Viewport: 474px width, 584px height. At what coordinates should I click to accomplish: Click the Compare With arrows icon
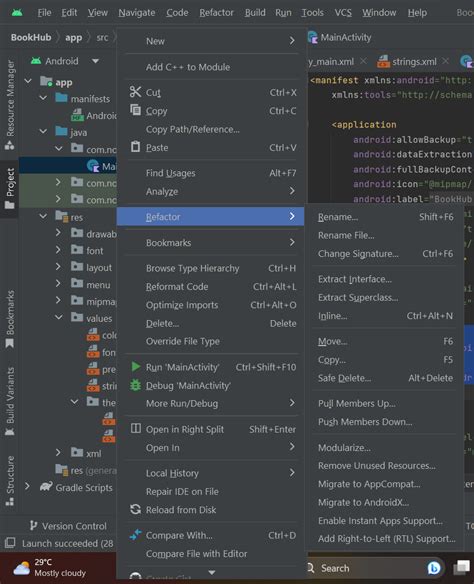pyautogui.click(x=136, y=535)
